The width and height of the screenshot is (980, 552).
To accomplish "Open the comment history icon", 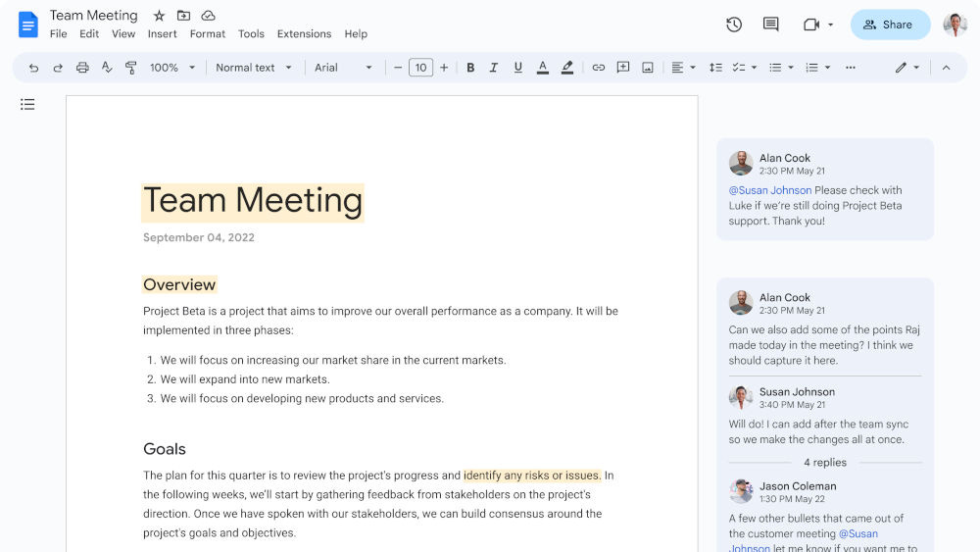I will click(x=770, y=25).
